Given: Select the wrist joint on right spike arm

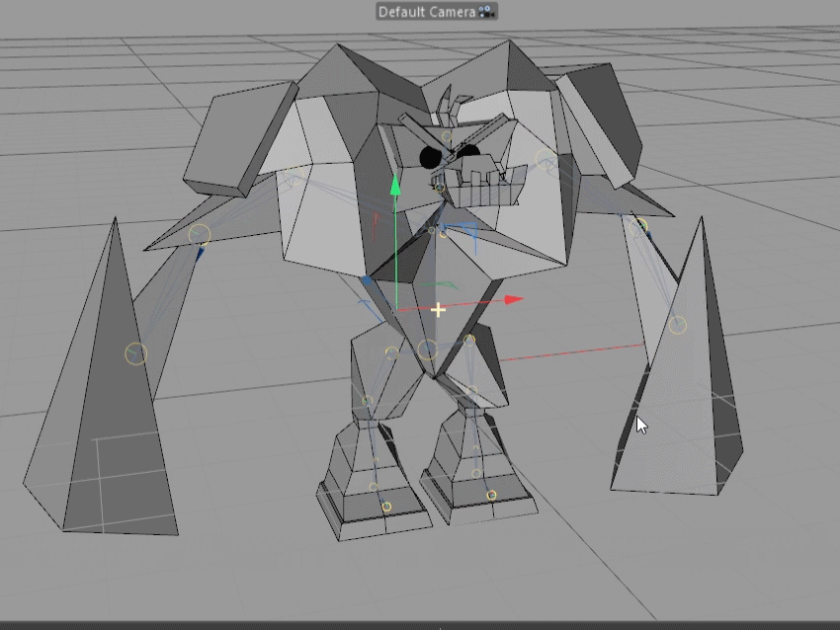Looking at the screenshot, I should point(678,324).
